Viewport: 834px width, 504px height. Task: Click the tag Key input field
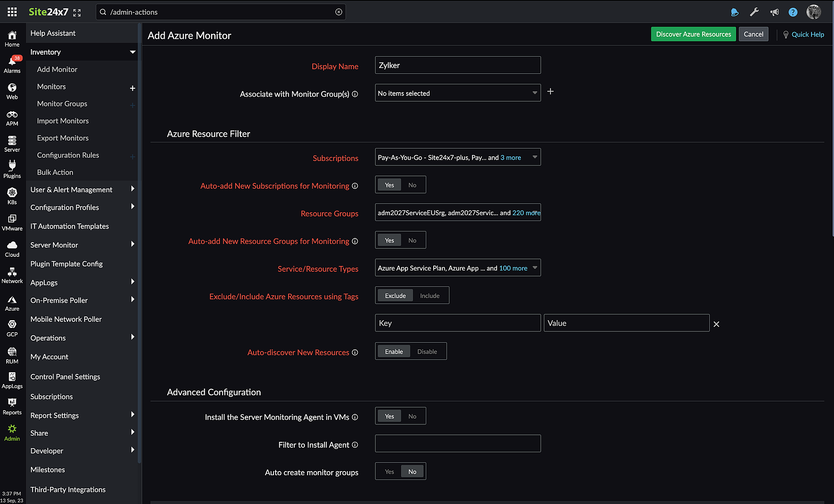458,323
